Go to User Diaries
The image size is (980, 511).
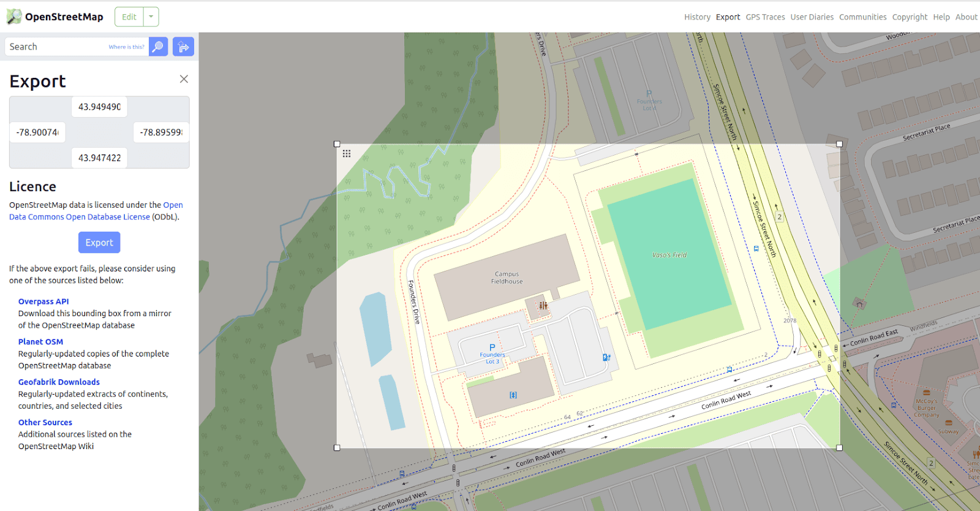[x=812, y=17]
